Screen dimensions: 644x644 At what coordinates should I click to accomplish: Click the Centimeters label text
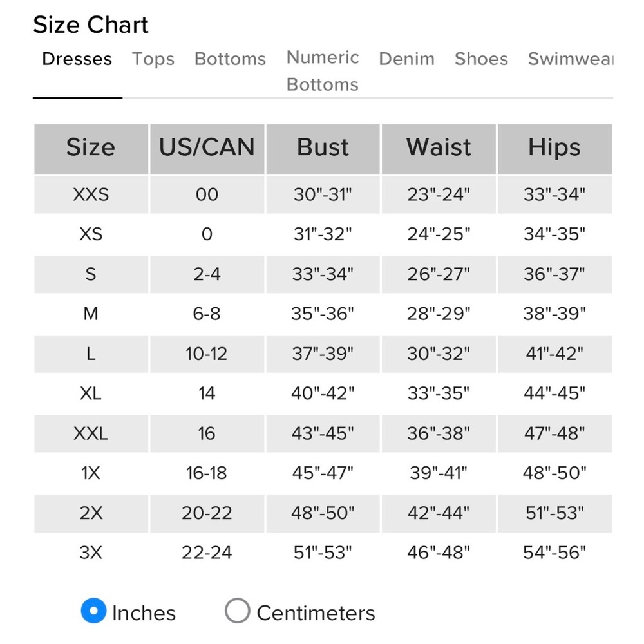[x=316, y=613]
